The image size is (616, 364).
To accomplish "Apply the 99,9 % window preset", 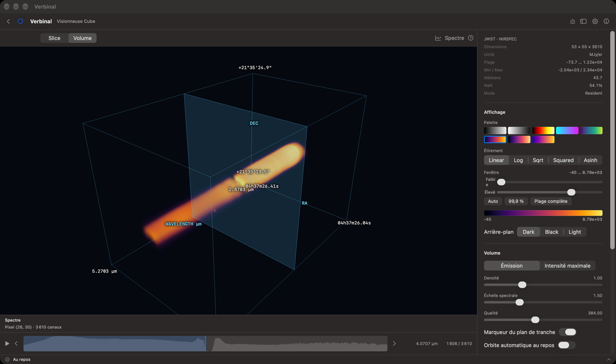I will [516, 201].
